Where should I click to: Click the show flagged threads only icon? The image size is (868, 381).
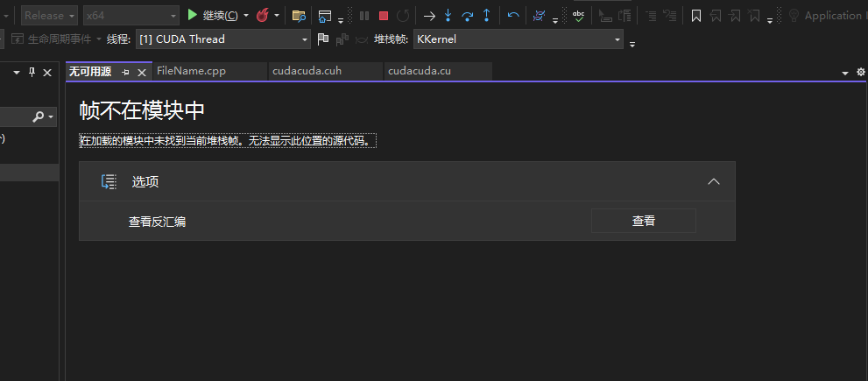point(342,39)
